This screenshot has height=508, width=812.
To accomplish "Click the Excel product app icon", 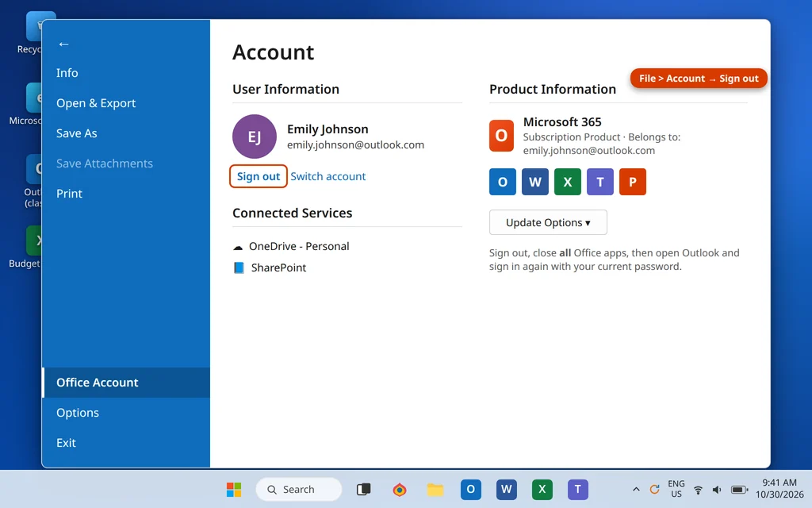I will (568, 182).
